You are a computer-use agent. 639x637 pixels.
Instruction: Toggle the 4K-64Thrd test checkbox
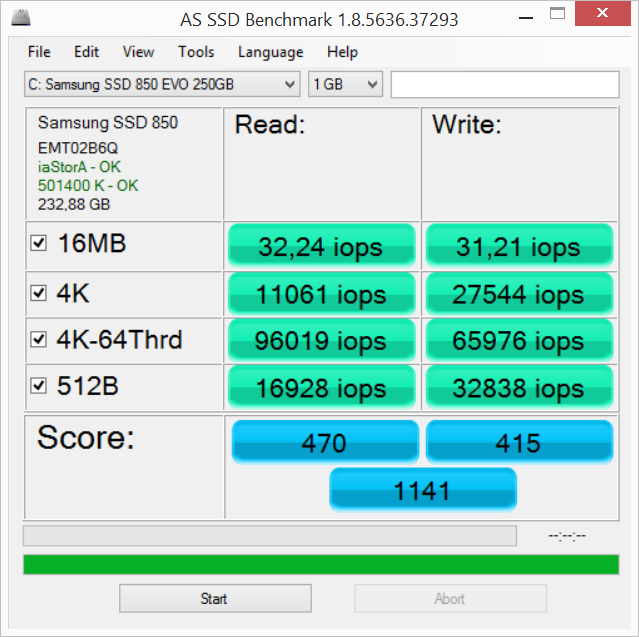point(38,339)
